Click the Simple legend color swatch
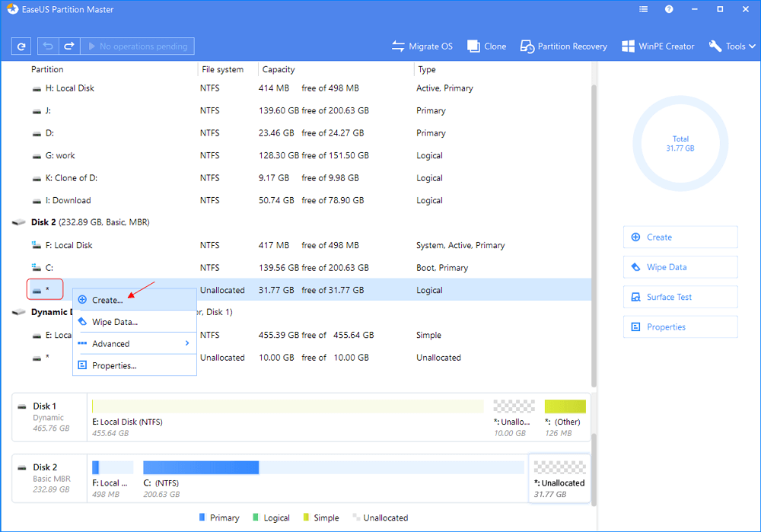 coord(306,518)
